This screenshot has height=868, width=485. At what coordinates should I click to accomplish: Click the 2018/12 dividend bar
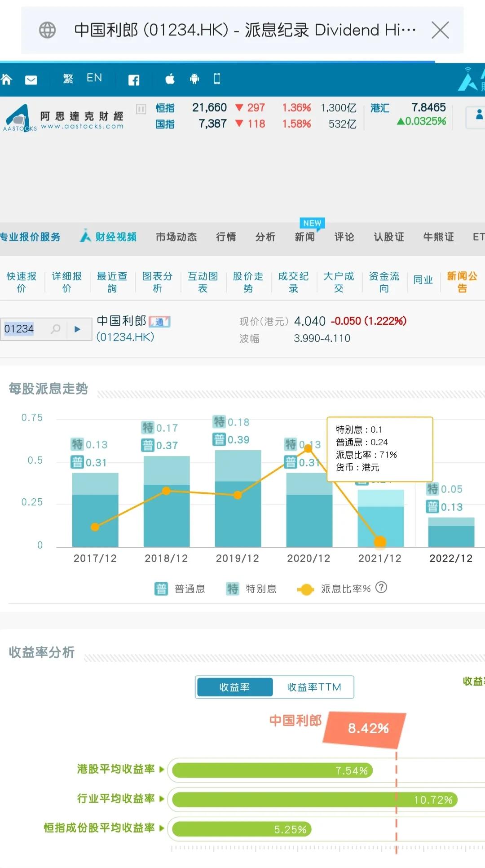point(167,501)
